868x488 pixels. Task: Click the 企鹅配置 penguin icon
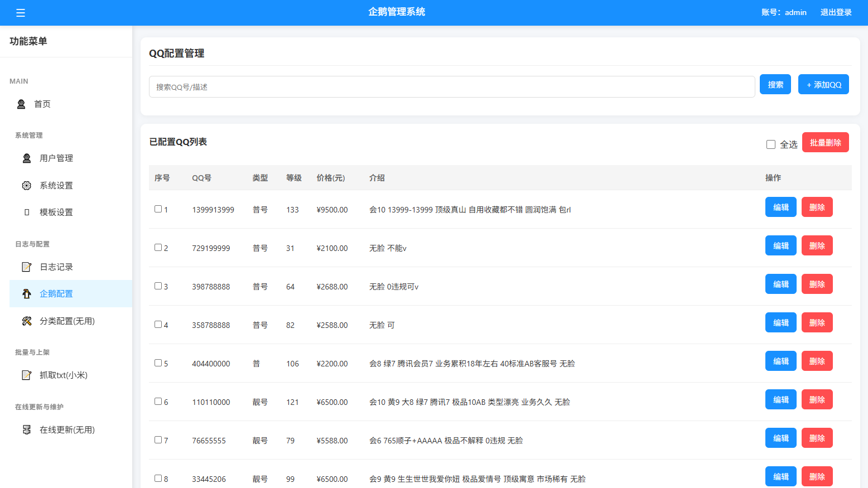click(x=27, y=294)
